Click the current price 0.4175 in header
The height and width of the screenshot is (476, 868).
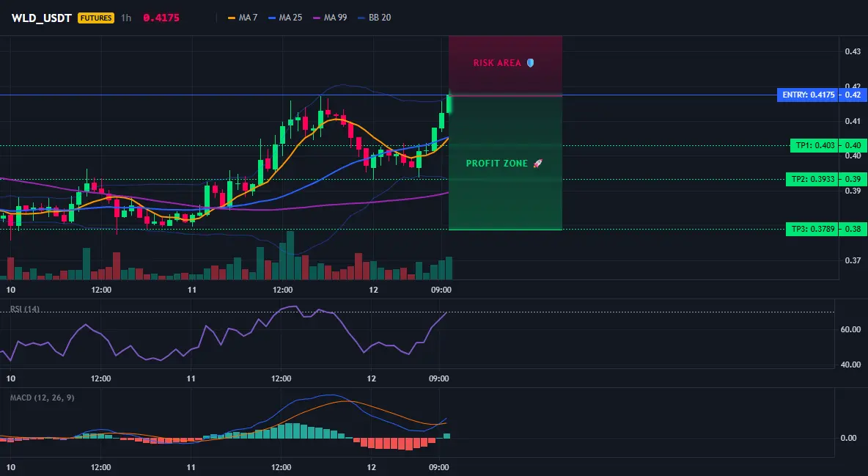pyautogui.click(x=161, y=18)
